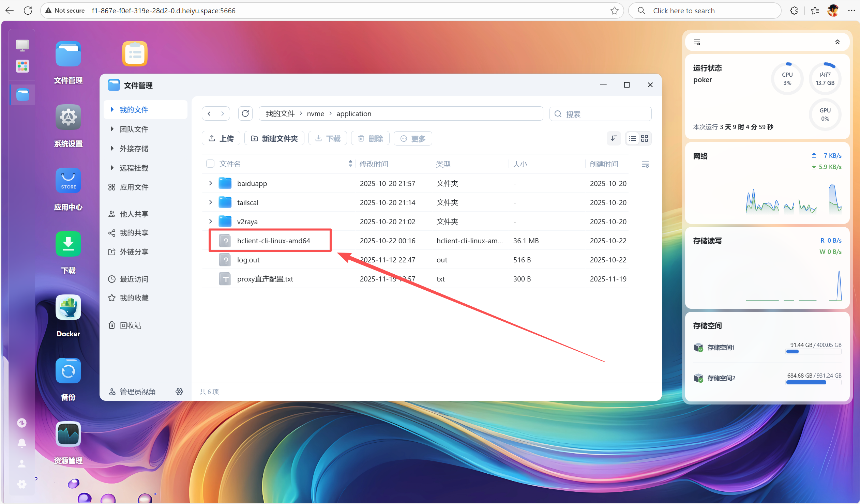Click the 新建文件夹 button
The width and height of the screenshot is (860, 504).
[x=274, y=139]
